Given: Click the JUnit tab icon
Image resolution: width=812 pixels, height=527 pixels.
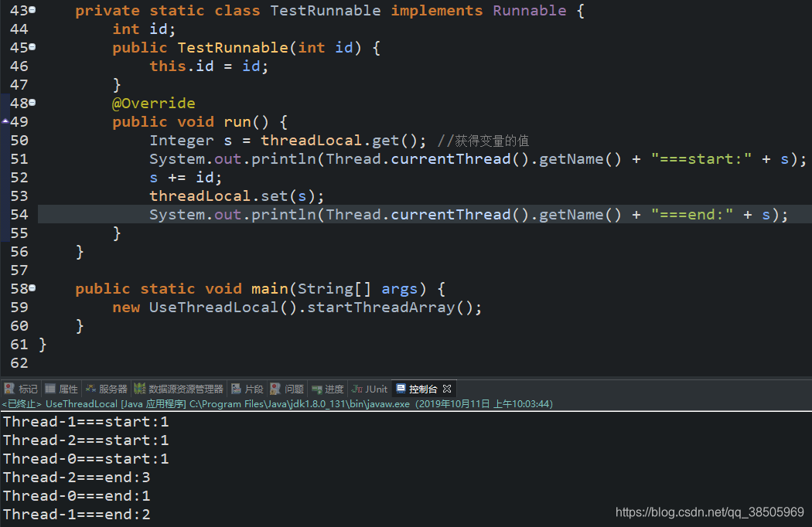Looking at the screenshot, I should tap(357, 389).
